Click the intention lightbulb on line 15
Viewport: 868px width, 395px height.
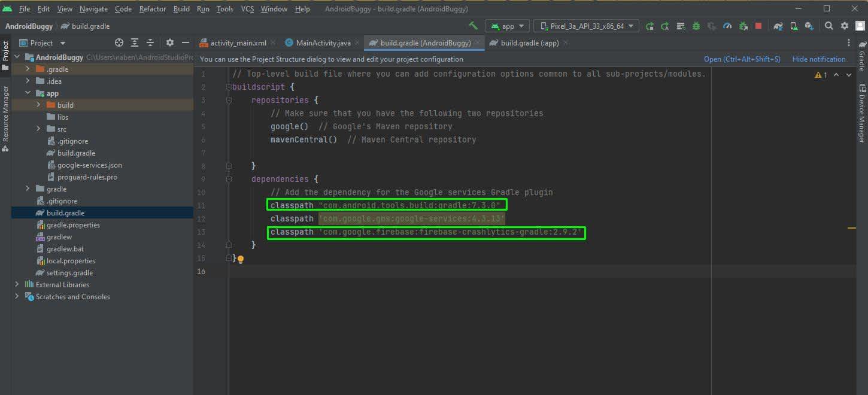click(241, 259)
